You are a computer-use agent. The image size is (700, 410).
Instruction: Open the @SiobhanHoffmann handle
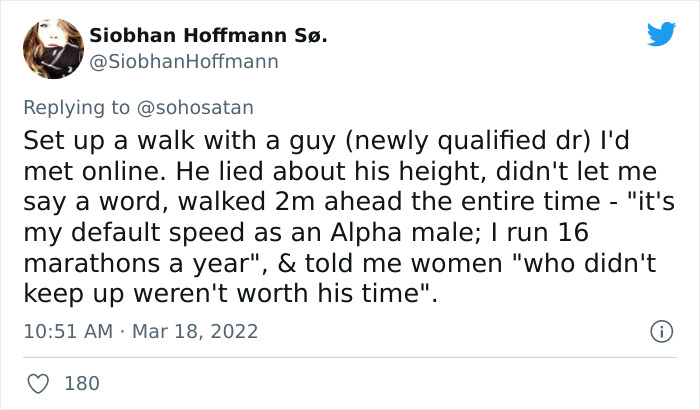[x=184, y=61]
